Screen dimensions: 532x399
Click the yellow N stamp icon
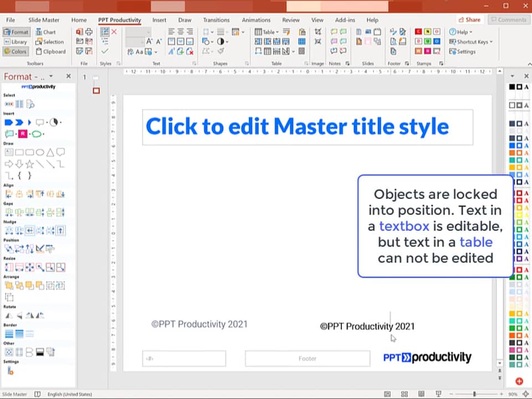[427, 32]
